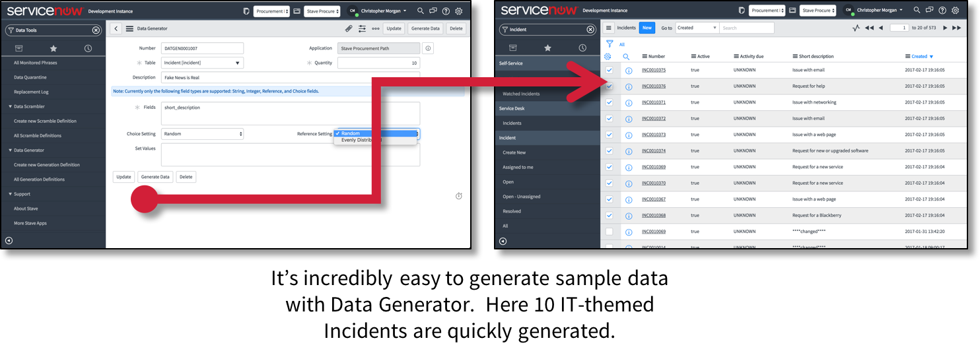Click the Quantity input field
The width and height of the screenshot is (980, 357).
click(x=378, y=63)
